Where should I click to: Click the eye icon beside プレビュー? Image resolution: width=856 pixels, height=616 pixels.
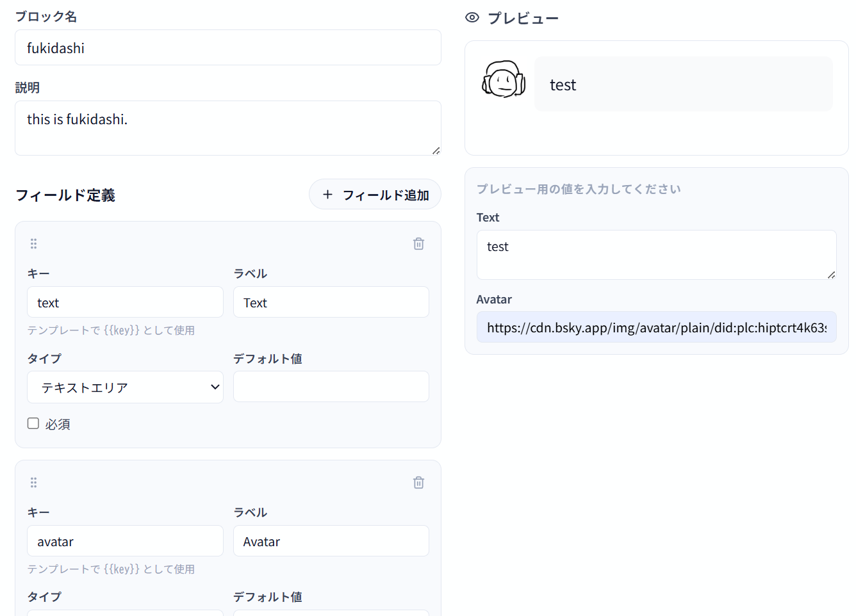pos(472,18)
